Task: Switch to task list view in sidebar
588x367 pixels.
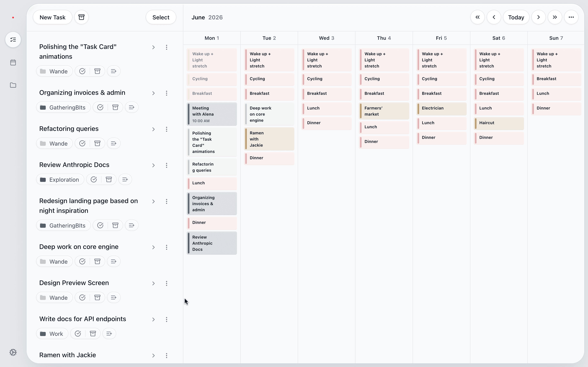Action: [13, 40]
